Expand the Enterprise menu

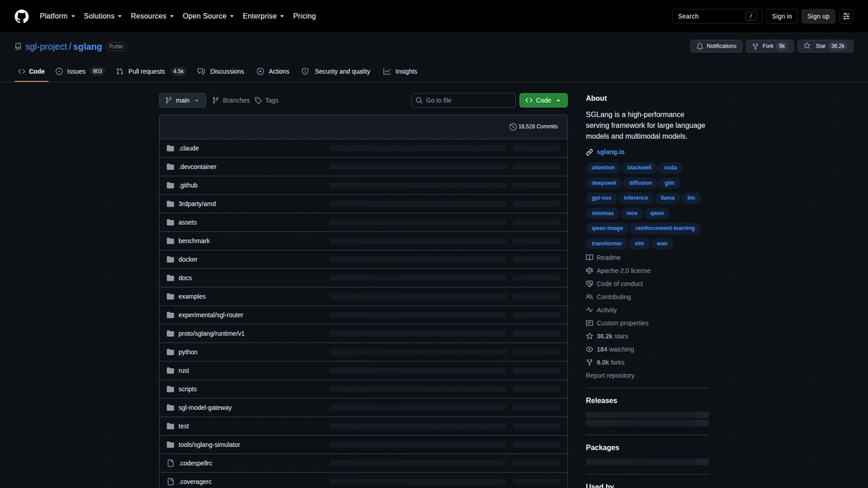pyautogui.click(x=263, y=16)
